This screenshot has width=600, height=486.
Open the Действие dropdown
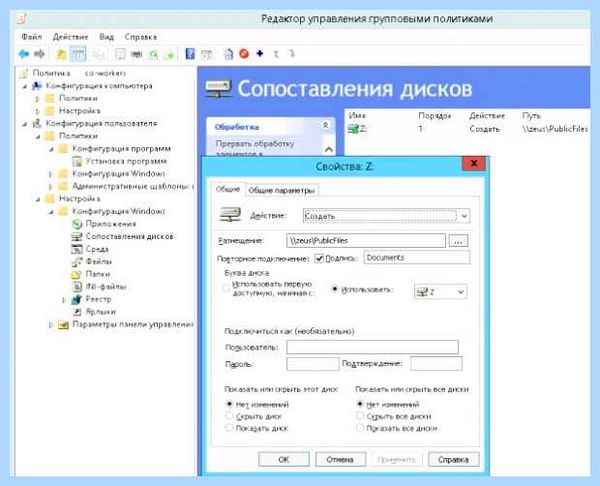[x=386, y=216]
